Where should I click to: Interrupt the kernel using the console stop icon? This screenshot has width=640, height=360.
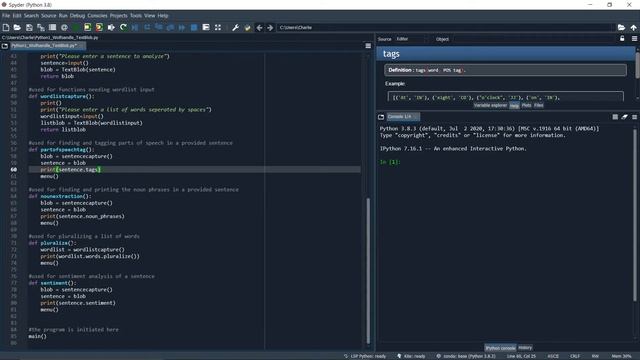pos(615,117)
